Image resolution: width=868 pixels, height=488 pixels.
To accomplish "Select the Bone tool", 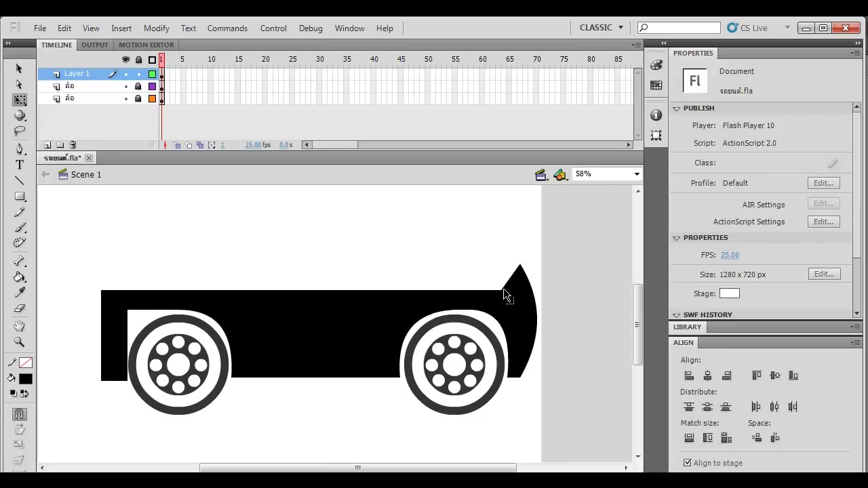I will [19, 262].
